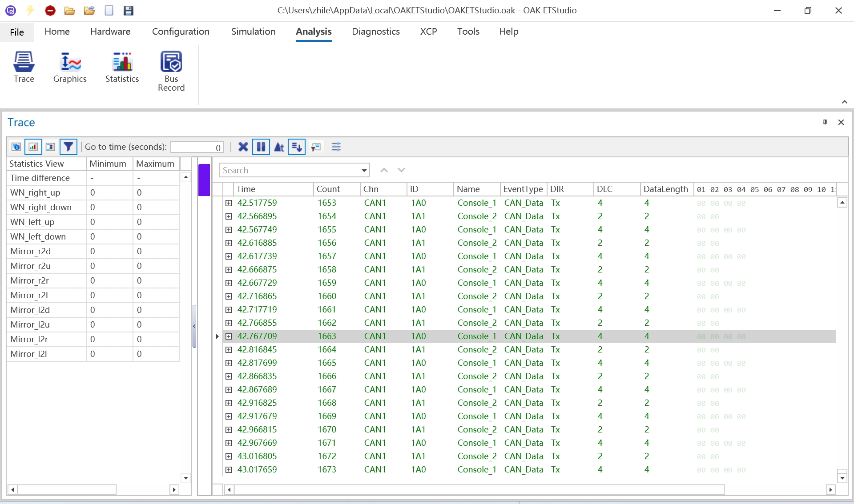Click the Go to time input field

197,147
